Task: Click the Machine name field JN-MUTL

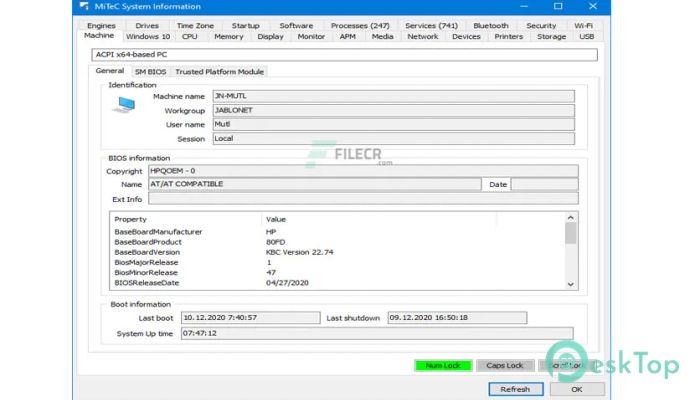Action: [394, 96]
